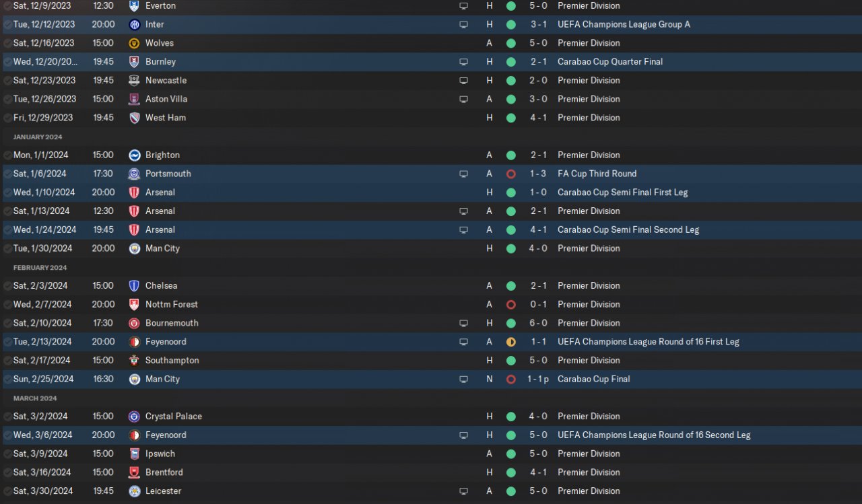
Task: Click the Feyenoord crest on 2/13/2024 row
Action: point(135,342)
